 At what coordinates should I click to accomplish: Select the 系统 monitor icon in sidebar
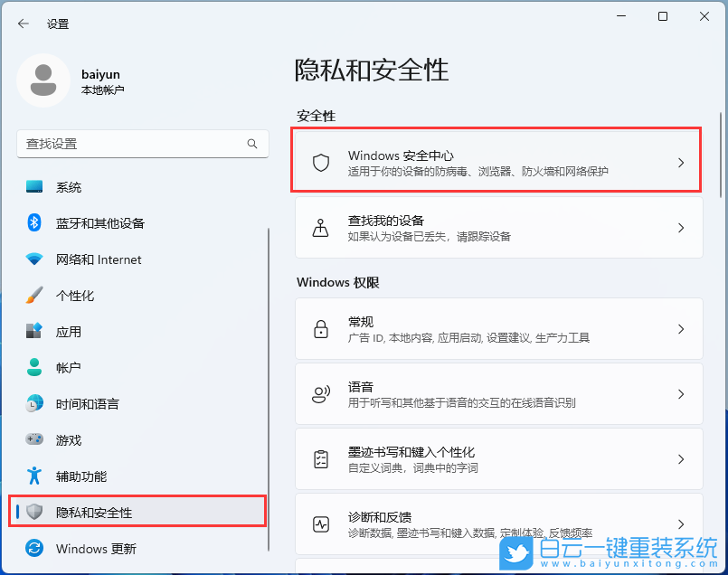(x=33, y=187)
